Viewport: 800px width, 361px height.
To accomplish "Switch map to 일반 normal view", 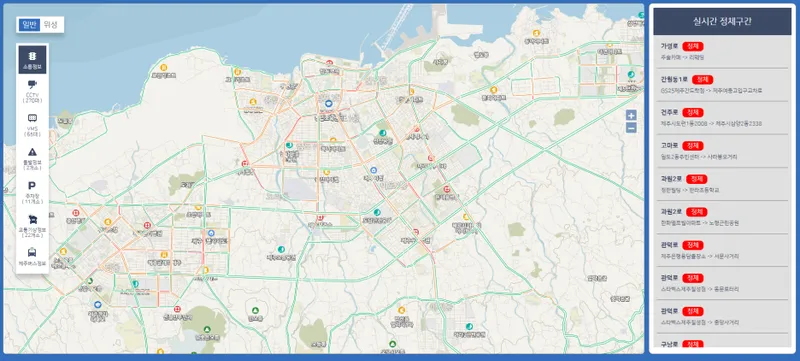I will pos(30,24).
